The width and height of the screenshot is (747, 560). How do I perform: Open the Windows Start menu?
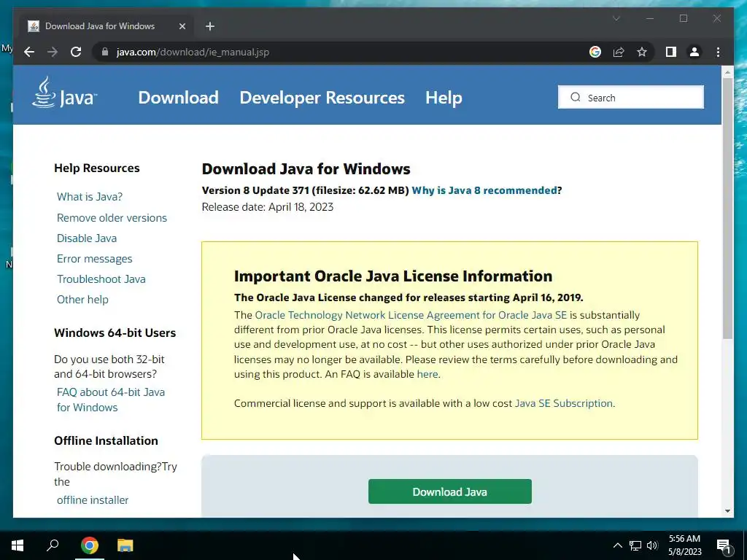[x=18, y=545]
